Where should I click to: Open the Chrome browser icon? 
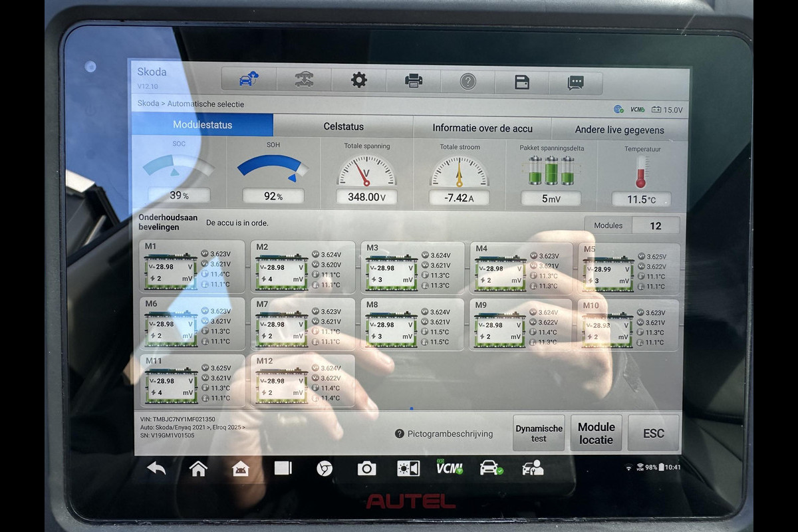tap(325, 468)
